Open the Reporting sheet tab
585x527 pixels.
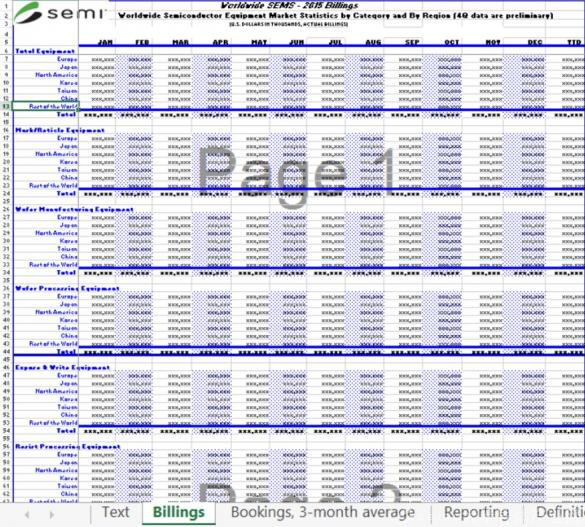coord(476,512)
